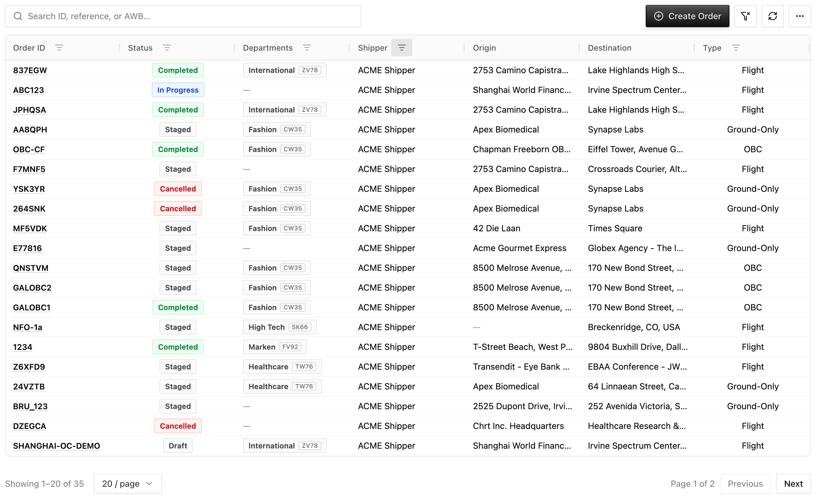Go to the Next page
Screen dimensions: 816x504
coord(793,483)
